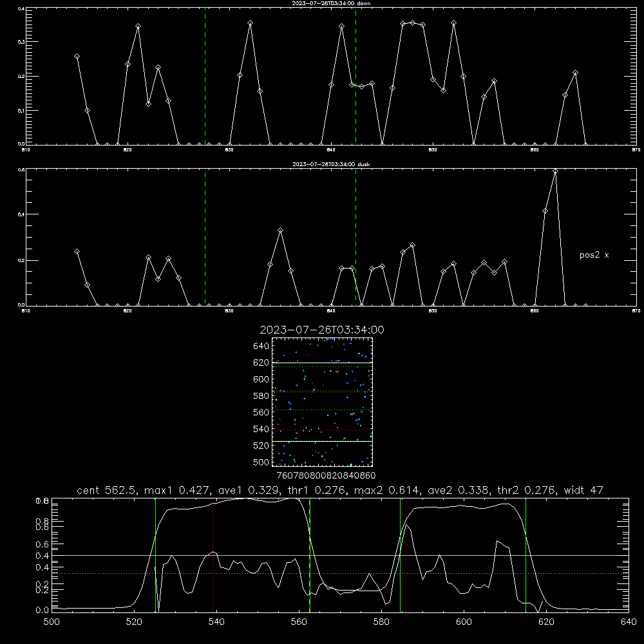Click the bottom plot y-axis label 0.0
644x644 pixels.
click(42, 611)
